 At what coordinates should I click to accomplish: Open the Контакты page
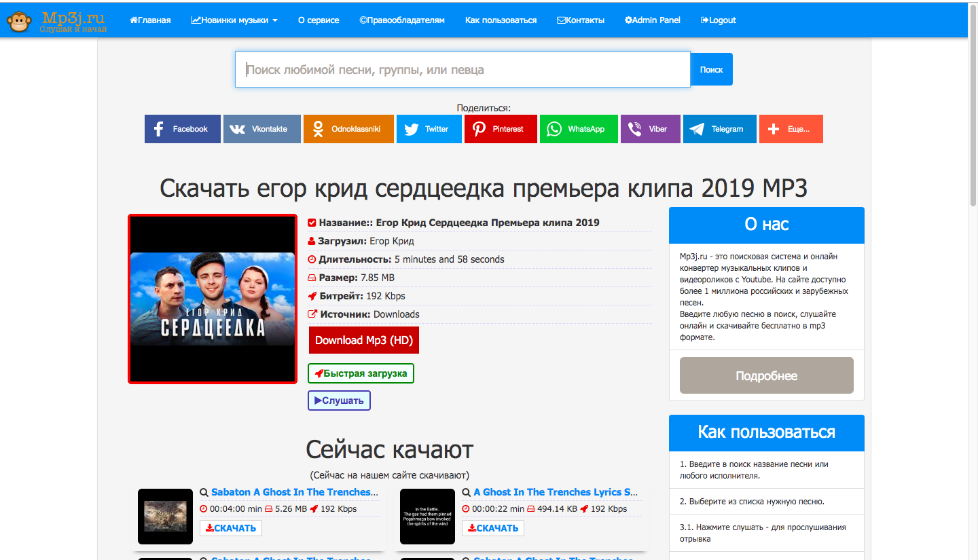point(581,20)
